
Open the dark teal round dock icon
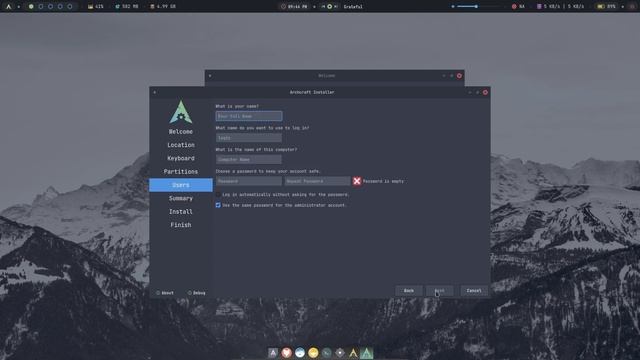click(x=327, y=353)
